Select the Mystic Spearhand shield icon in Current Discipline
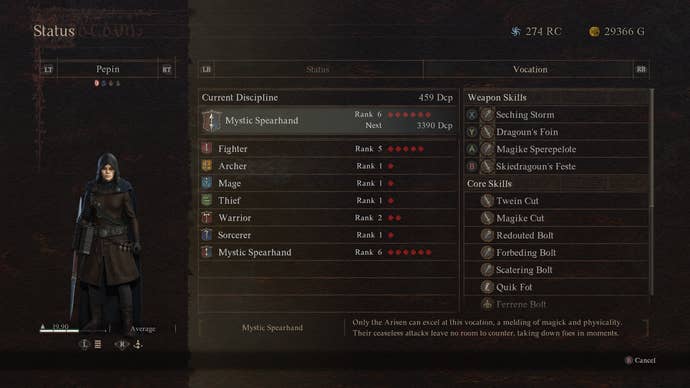 [211, 121]
